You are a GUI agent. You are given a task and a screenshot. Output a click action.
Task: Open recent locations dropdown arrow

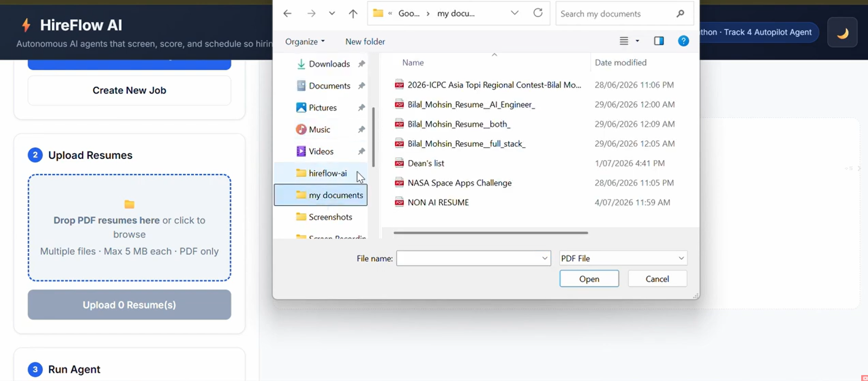(x=332, y=14)
